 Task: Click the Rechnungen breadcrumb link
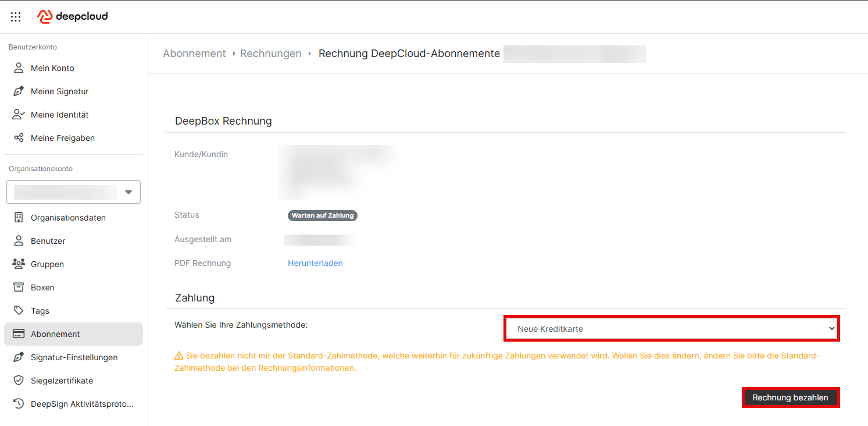tap(271, 54)
